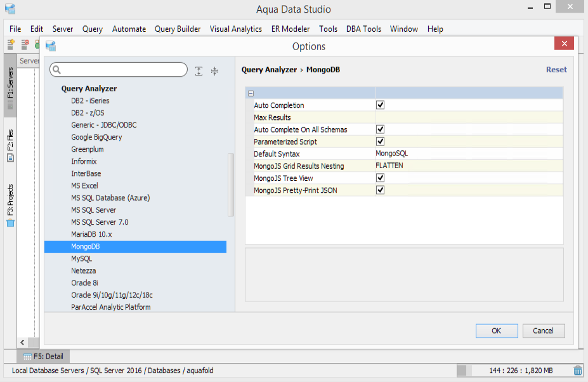Collapse the property grid group
The width and height of the screenshot is (588, 382).
click(x=251, y=93)
